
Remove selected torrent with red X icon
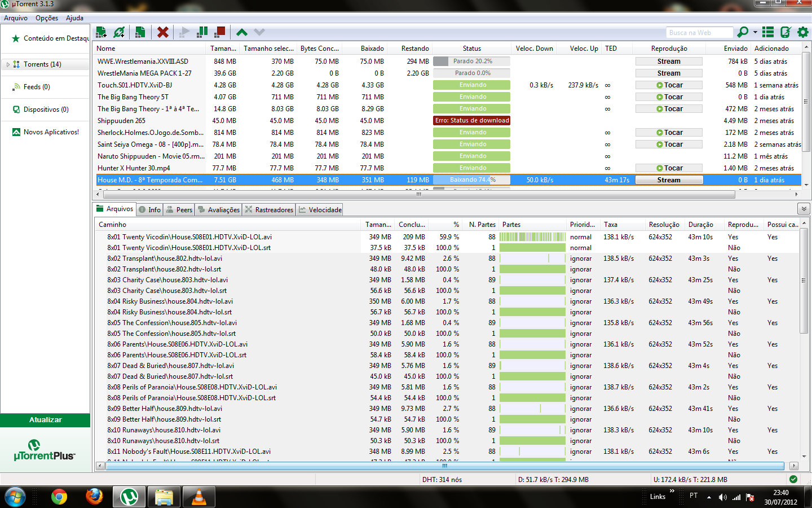tap(163, 32)
